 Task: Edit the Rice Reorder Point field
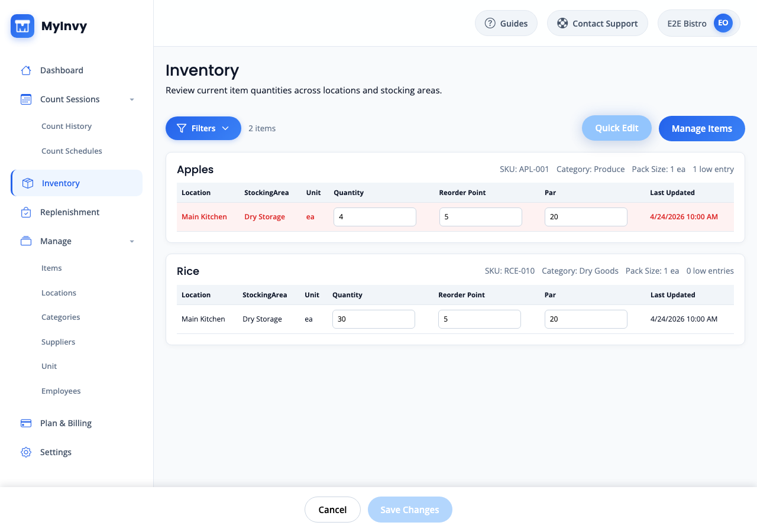coord(480,319)
